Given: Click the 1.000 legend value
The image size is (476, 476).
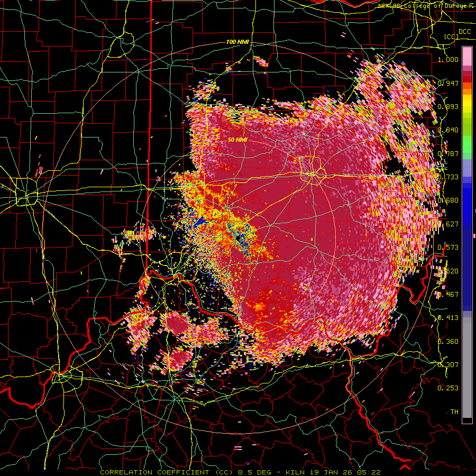Looking at the screenshot, I should (448, 59).
